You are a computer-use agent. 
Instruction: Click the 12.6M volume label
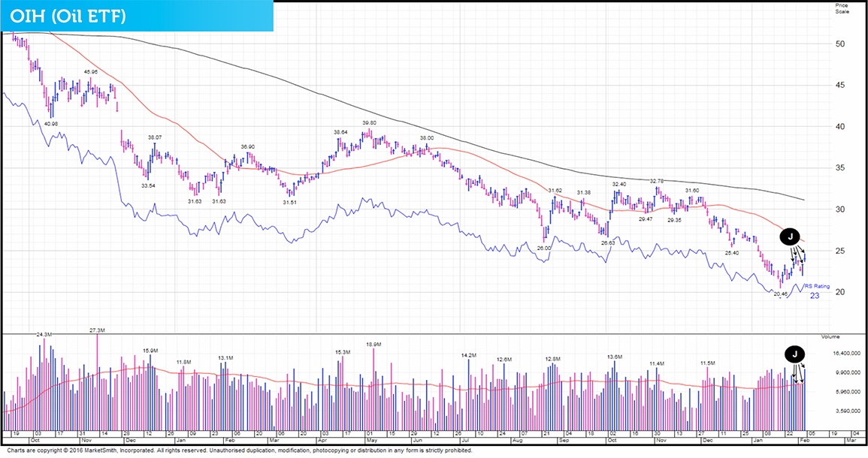[x=504, y=360]
